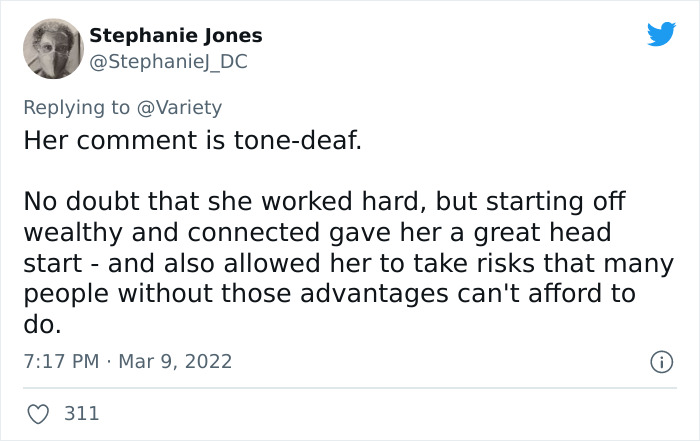The height and width of the screenshot is (441, 700).
Task: Follow the @Variety mention link
Action: [180, 107]
